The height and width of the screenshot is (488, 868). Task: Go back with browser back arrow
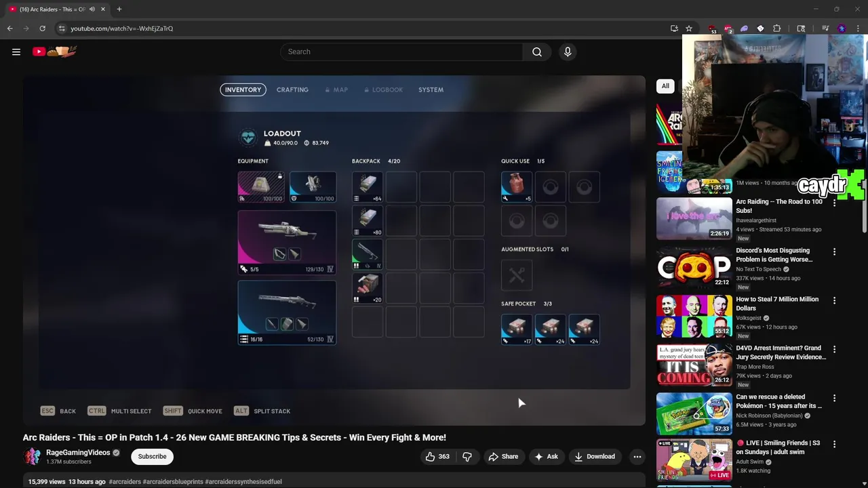pyautogui.click(x=9, y=28)
